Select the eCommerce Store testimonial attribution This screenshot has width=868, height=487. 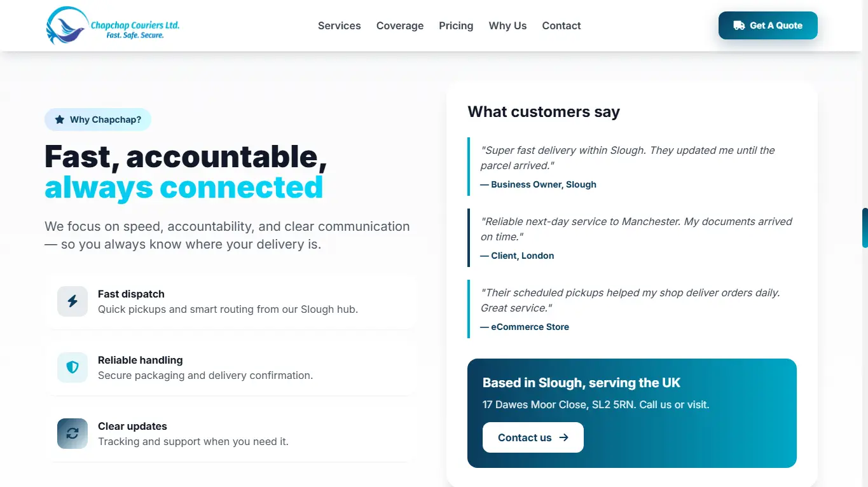(525, 326)
